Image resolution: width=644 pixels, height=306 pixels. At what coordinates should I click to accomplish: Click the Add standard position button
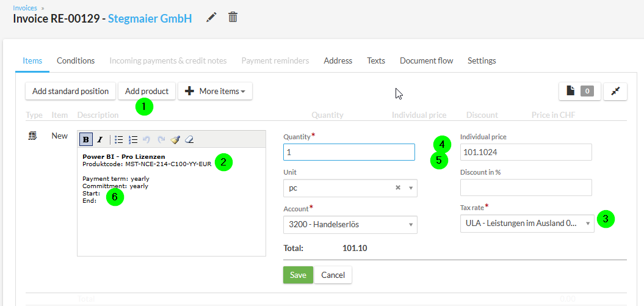pyautogui.click(x=70, y=91)
